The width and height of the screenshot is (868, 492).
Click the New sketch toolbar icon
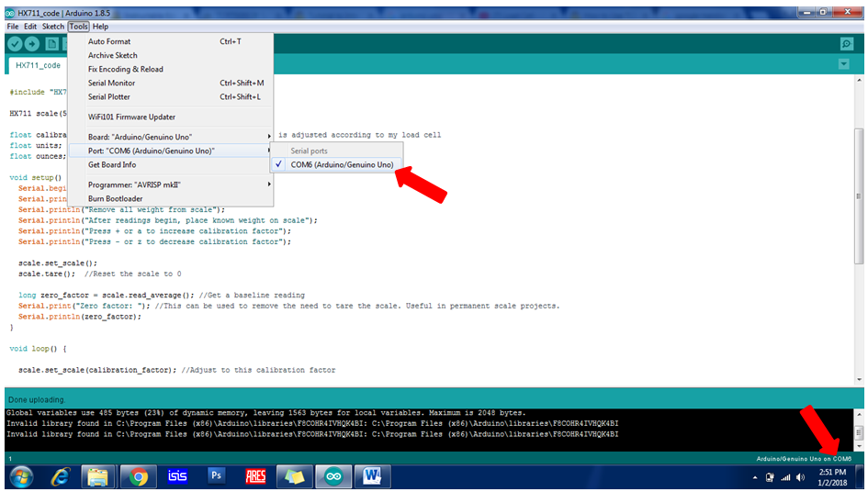coord(51,44)
